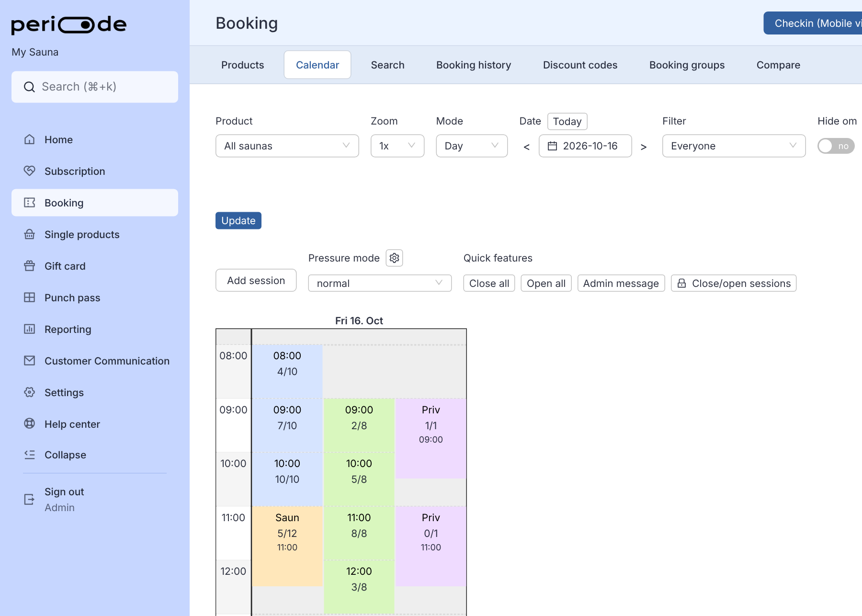
Task: Select the 08:00 4/10 blue session
Action: click(287, 371)
